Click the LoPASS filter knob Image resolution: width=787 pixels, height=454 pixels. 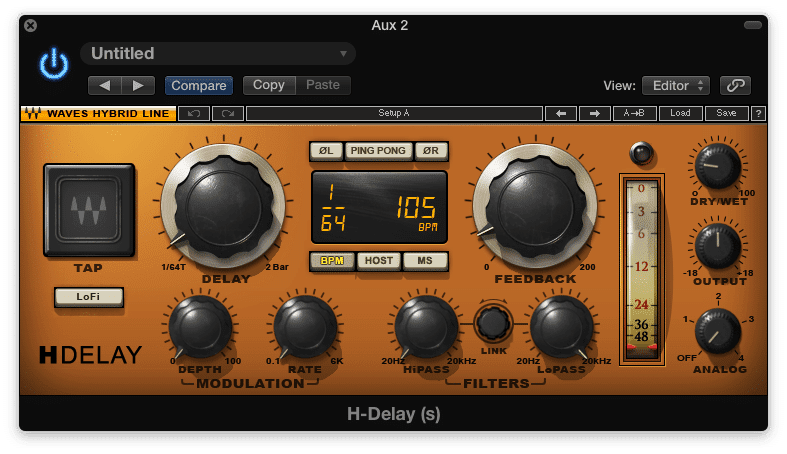coord(562,327)
